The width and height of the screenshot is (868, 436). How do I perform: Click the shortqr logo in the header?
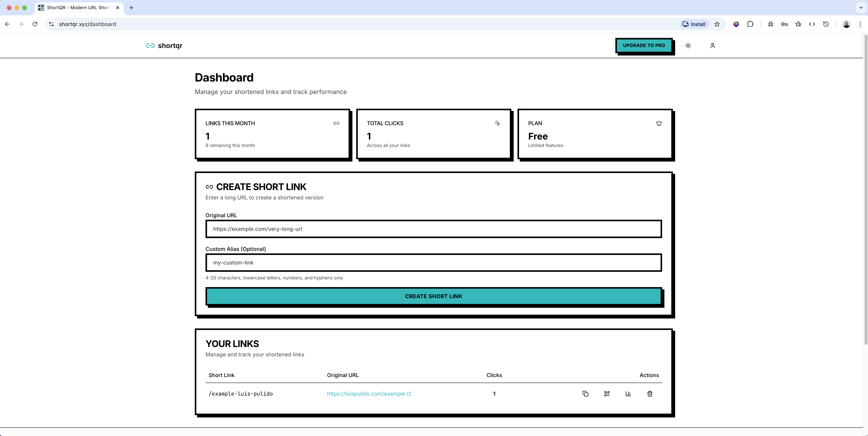(164, 45)
